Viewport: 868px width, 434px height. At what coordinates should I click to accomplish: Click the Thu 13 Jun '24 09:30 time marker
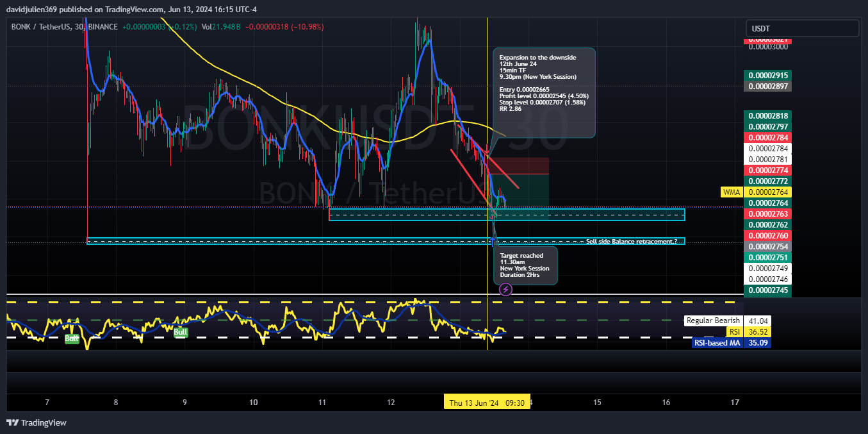(487, 403)
